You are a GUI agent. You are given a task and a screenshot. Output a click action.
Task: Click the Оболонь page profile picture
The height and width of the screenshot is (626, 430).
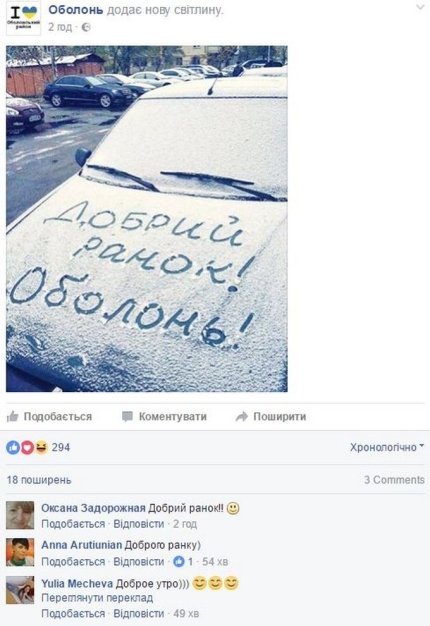[x=23, y=18]
